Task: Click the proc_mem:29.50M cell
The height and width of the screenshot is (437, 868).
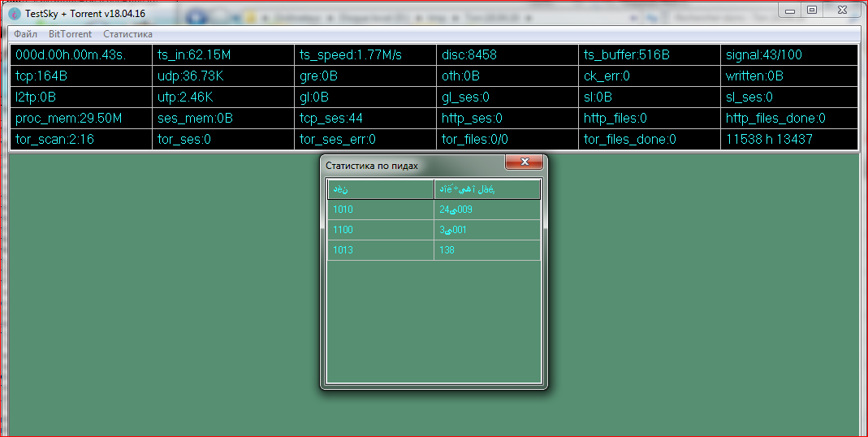Action: pos(80,119)
